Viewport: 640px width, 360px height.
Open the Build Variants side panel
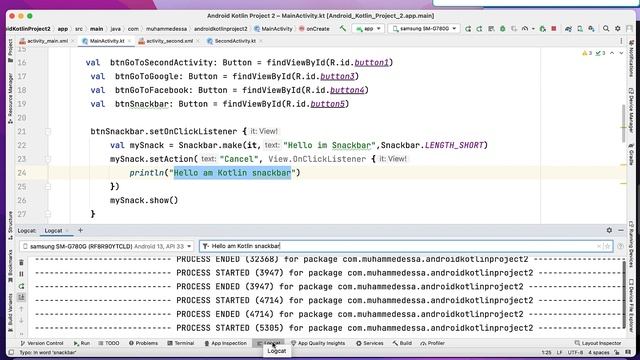pyautogui.click(x=10, y=312)
